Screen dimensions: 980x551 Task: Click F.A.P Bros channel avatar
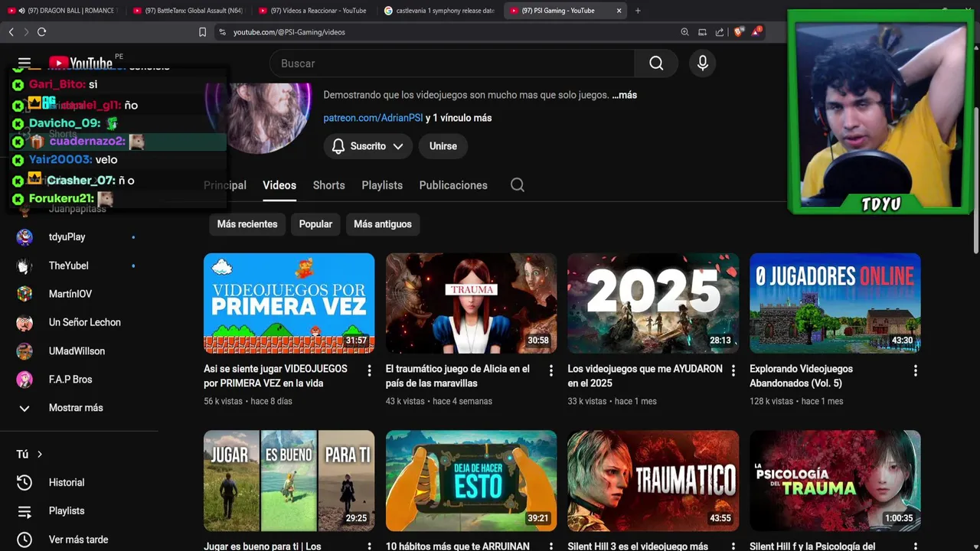(24, 380)
